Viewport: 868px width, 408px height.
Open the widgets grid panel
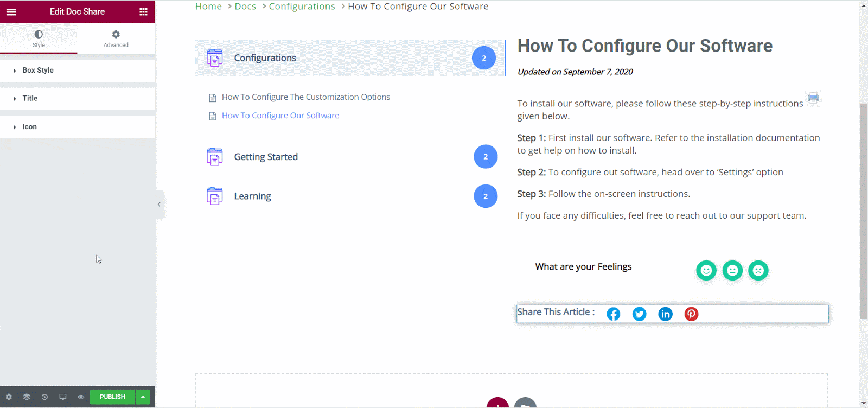pyautogui.click(x=143, y=12)
